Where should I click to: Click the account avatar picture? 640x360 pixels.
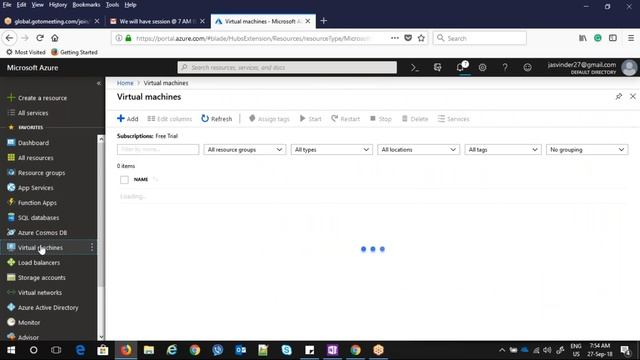pos(629,68)
